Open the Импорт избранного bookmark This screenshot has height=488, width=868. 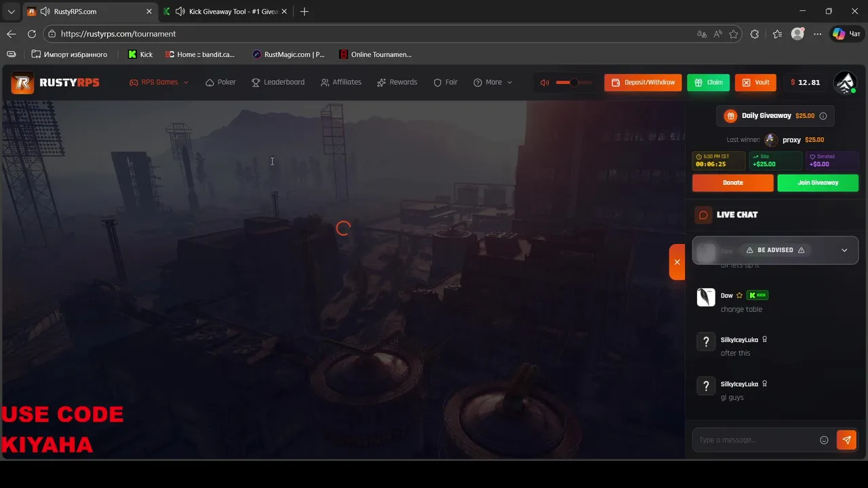[x=69, y=54]
